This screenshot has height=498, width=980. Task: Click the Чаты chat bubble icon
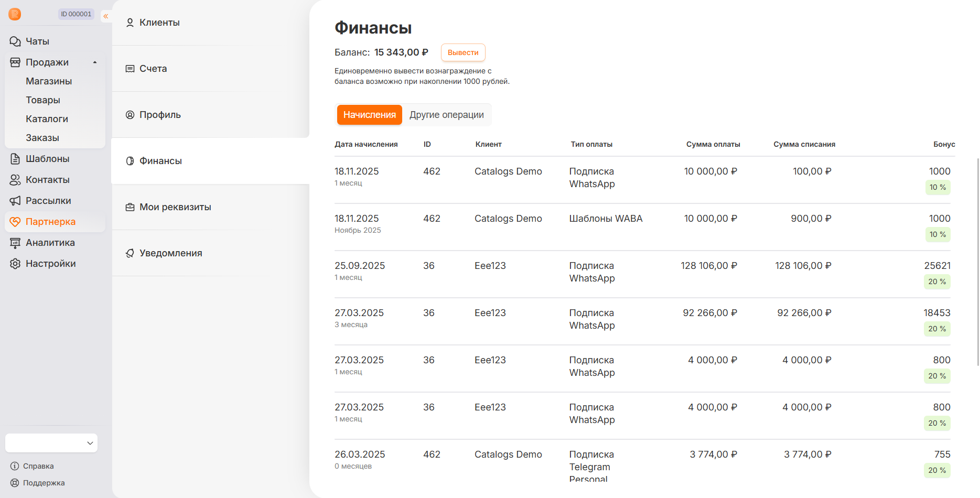(15, 41)
